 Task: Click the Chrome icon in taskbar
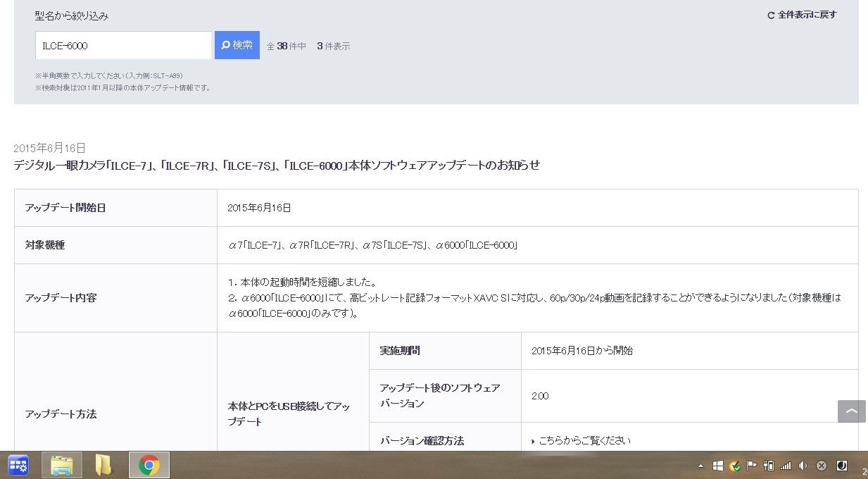tap(149, 465)
